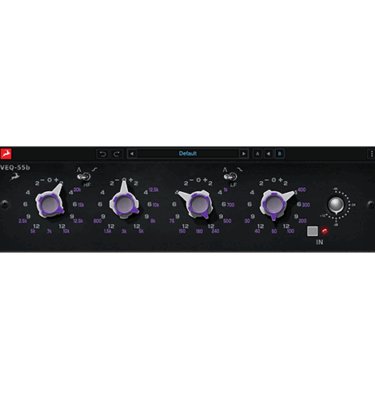375x400 pixels.
Task: Click the 200 frequency label
Action: tap(302, 221)
